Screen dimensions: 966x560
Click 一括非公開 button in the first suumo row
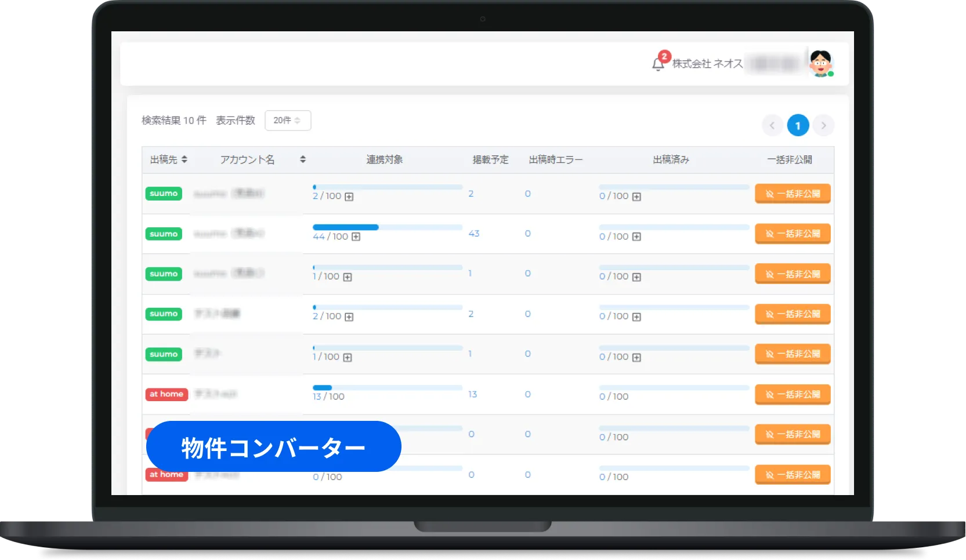point(793,194)
